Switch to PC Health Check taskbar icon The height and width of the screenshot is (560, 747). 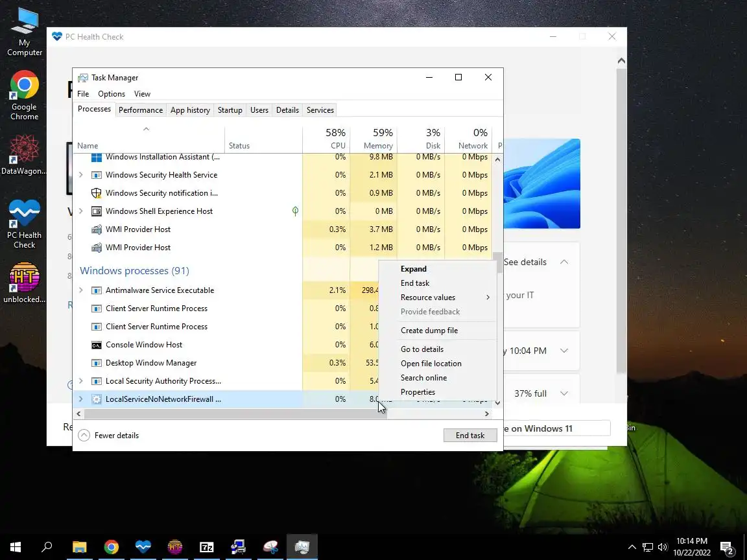pos(143,546)
